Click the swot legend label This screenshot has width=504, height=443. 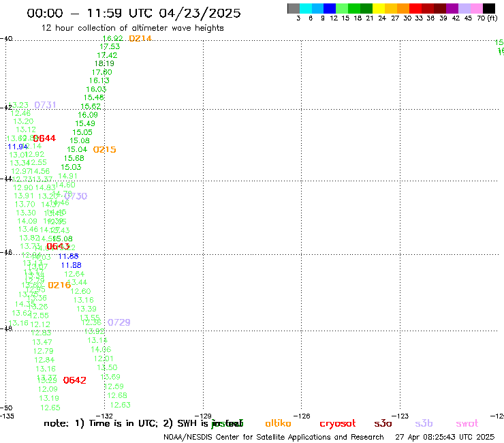[x=467, y=423]
